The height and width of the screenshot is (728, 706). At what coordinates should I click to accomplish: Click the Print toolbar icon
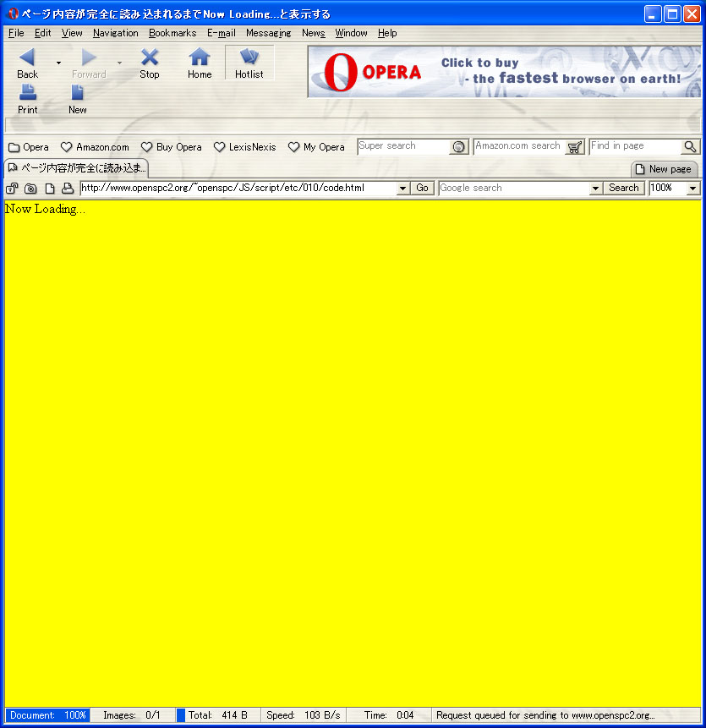28,92
